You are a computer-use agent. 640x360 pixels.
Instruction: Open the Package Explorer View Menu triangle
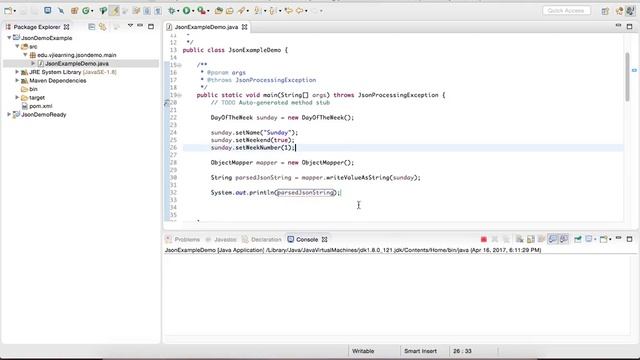(130, 26)
